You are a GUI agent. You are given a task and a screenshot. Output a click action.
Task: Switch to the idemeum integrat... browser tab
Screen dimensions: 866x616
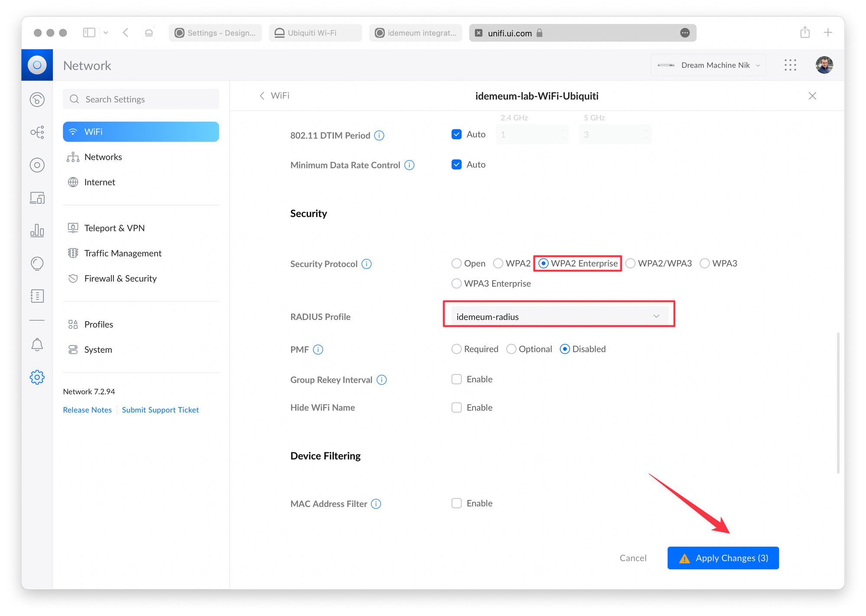click(x=416, y=33)
